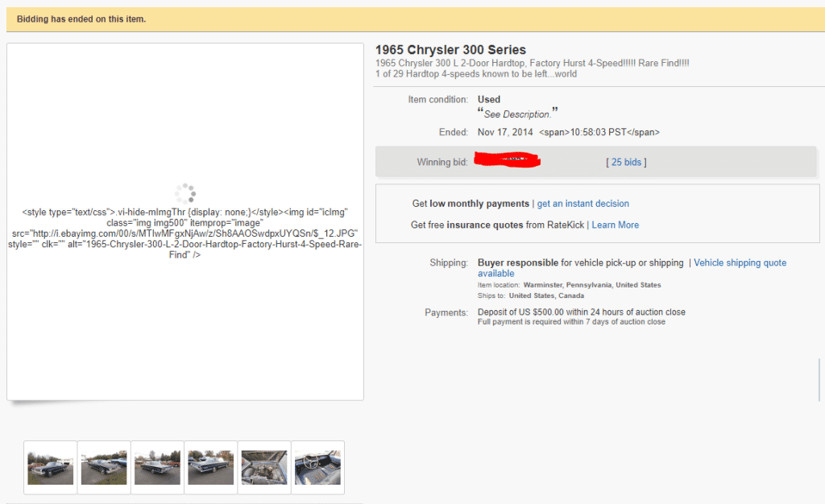
Task: Open the engine bay thumbnail photo
Action: pos(263,468)
